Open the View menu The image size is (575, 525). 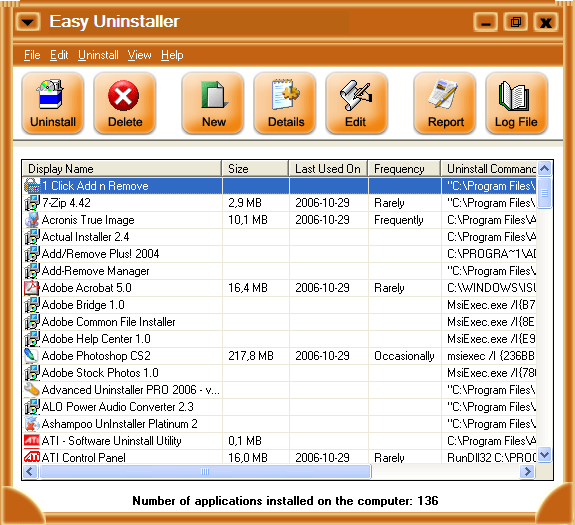(x=139, y=55)
